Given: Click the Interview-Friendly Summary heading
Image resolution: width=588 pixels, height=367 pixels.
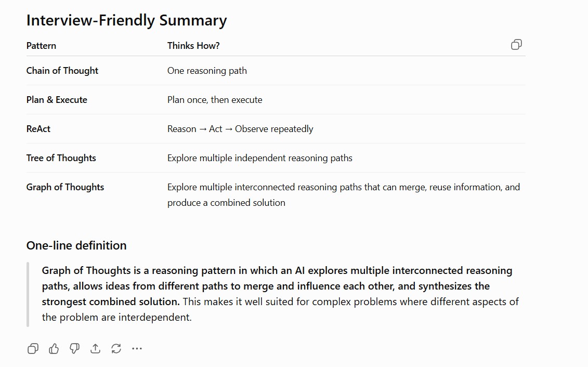Looking at the screenshot, I should click(x=126, y=20).
